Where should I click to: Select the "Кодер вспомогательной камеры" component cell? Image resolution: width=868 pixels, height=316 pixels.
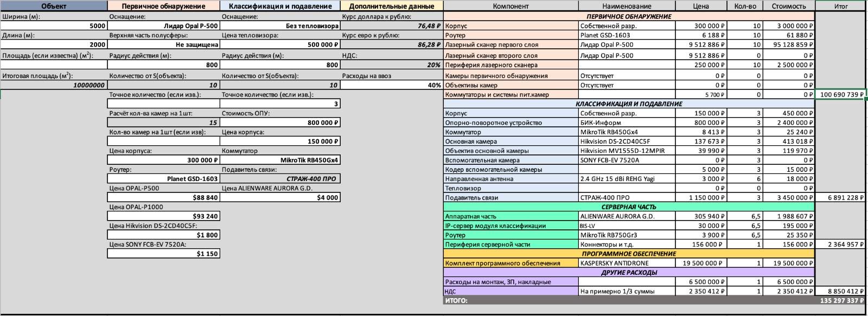510,170
